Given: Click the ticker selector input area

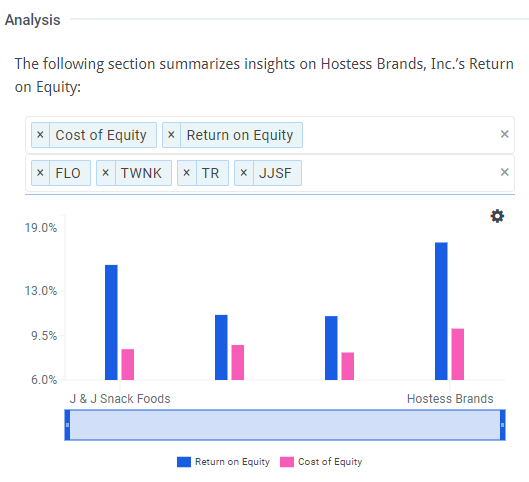Looking at the screenshot, I should click(x=398, y=173).
